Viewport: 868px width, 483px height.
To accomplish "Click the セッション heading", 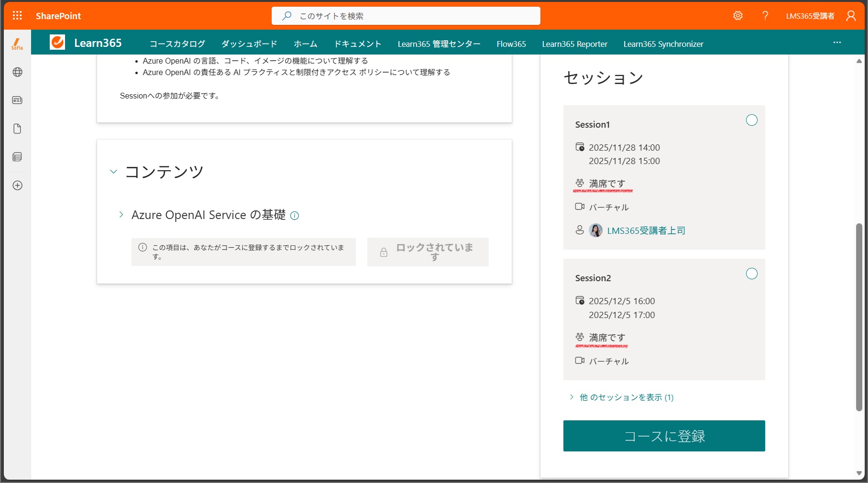I will pos(604,77).
